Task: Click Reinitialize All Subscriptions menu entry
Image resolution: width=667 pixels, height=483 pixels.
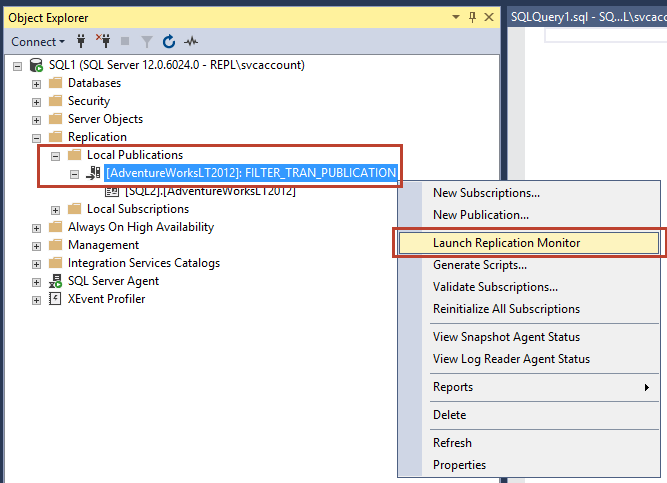Action: [x=506, y=309]
